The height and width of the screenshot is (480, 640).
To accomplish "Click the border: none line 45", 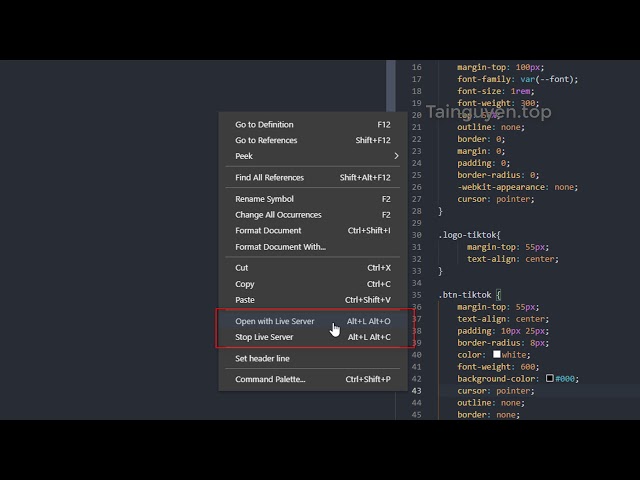I will pyautogui.click(x=489, y=415).
